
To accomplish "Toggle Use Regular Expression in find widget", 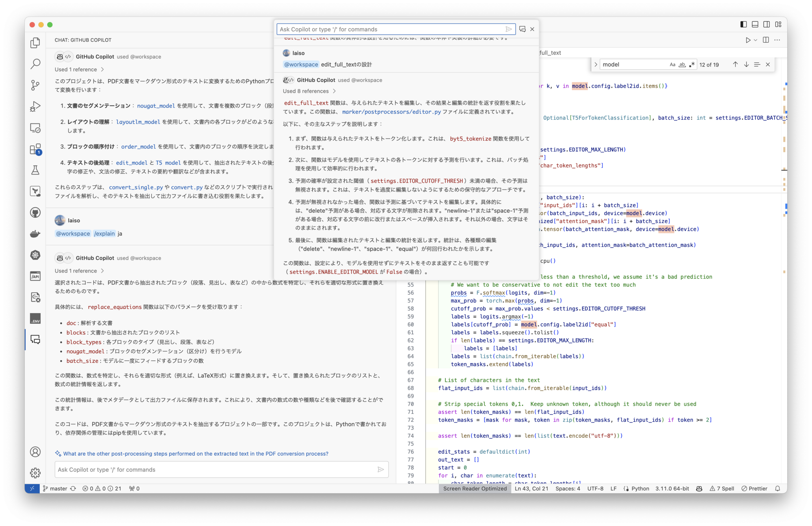I will coord(692,65).
